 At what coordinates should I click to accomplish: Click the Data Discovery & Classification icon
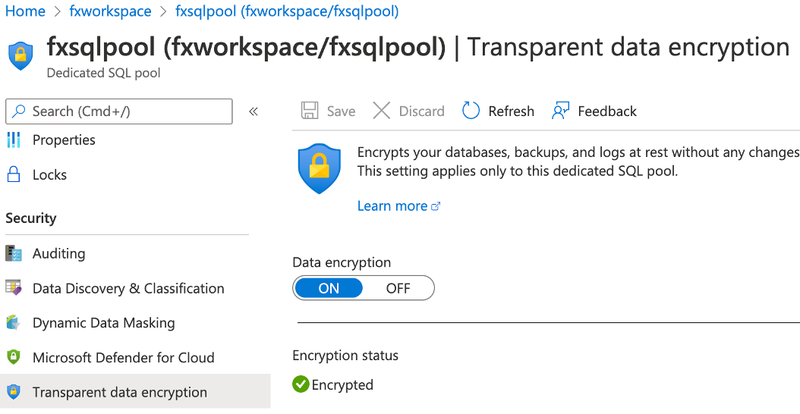coord(13,288)
